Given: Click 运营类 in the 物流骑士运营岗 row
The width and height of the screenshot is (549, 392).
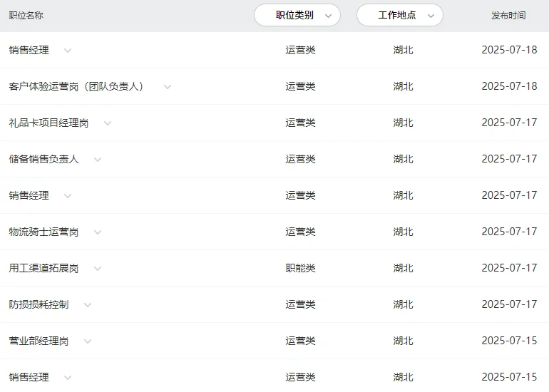Looking at the screenshot, I should tap(300, 232).
